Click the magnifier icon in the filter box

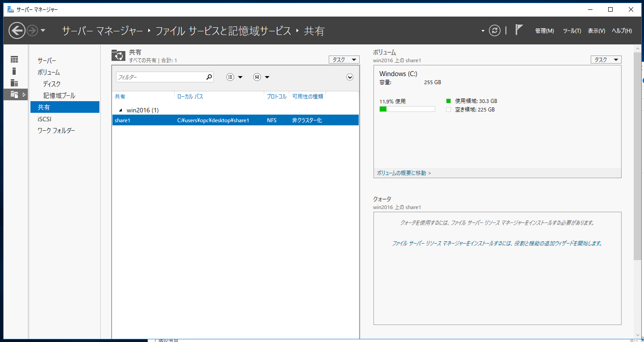(x=209, y=77)
